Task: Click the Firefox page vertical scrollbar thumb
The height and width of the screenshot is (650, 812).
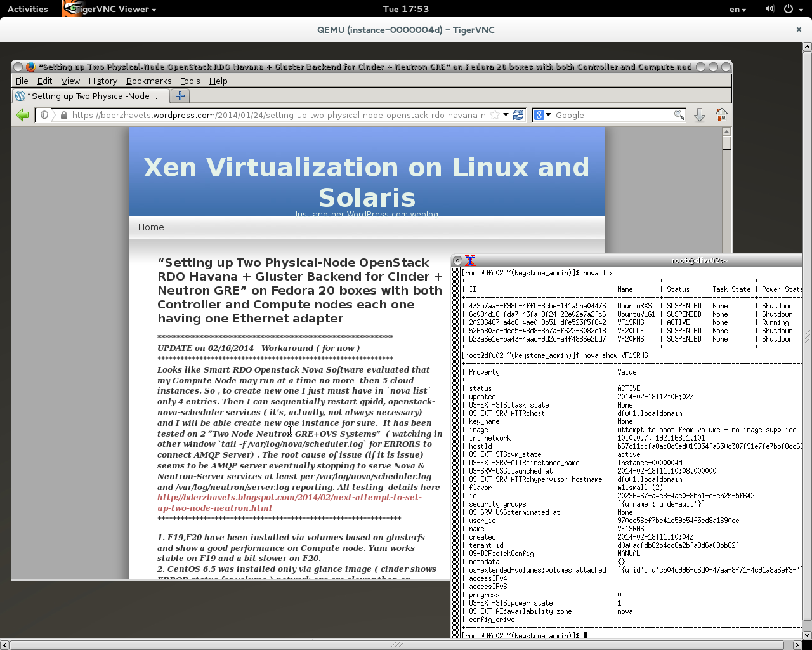Action: [727, 143]
